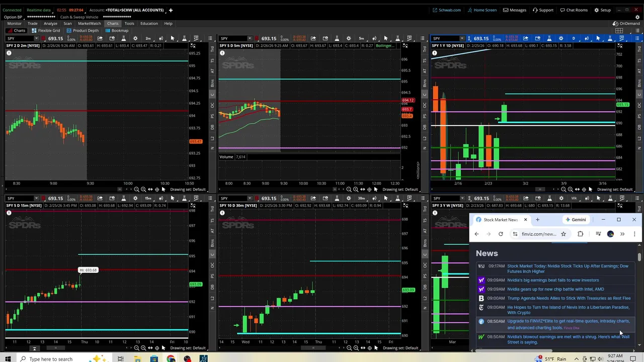Open browser extensions puzzle icon
The height and width of the screenshot is (362, 644).
(x=580, y=234)
